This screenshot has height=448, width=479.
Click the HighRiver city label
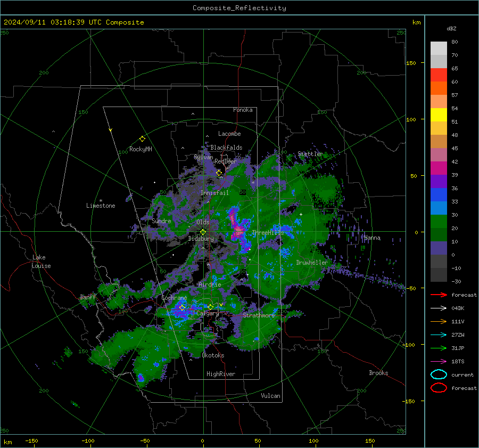[x=221, y=374]
